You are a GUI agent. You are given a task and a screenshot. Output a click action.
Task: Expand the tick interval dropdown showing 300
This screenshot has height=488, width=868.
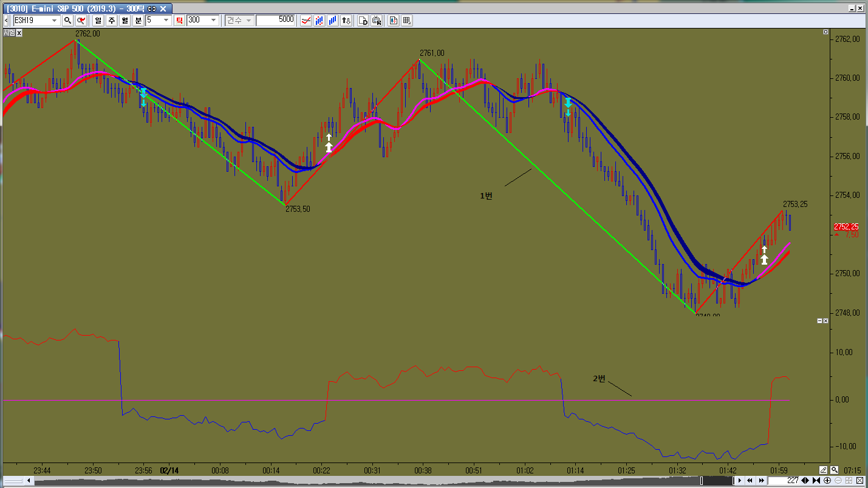click(x=214, y=20)
